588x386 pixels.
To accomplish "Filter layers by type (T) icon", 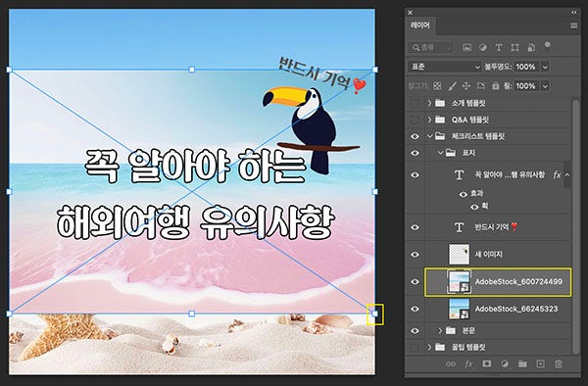I will coord(499,48).
